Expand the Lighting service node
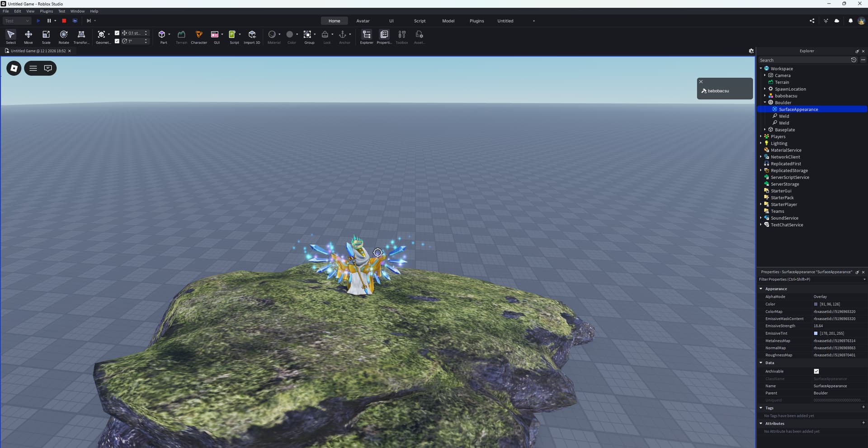868x448 pixels. [x=761, y=143]
